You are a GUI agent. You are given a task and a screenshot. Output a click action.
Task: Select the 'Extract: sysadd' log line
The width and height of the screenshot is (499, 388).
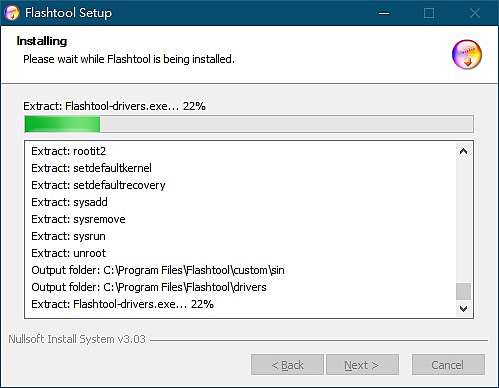(69, 202)
